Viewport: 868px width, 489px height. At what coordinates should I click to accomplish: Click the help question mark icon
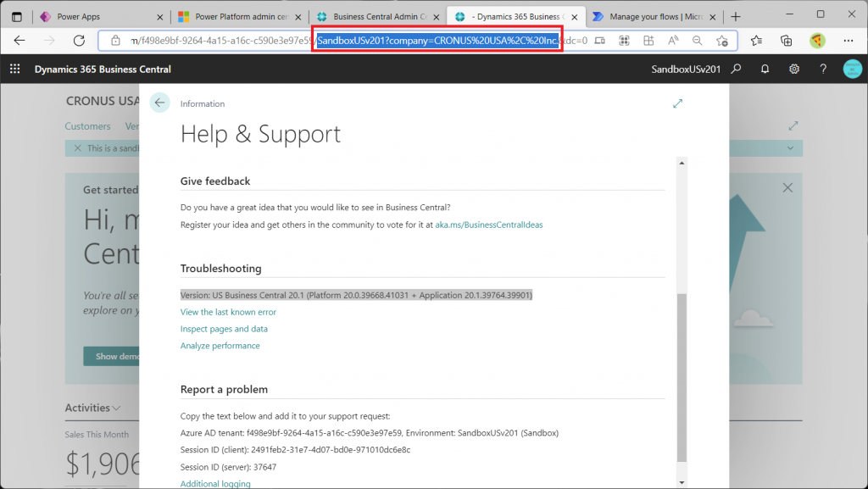pos(823,69)
